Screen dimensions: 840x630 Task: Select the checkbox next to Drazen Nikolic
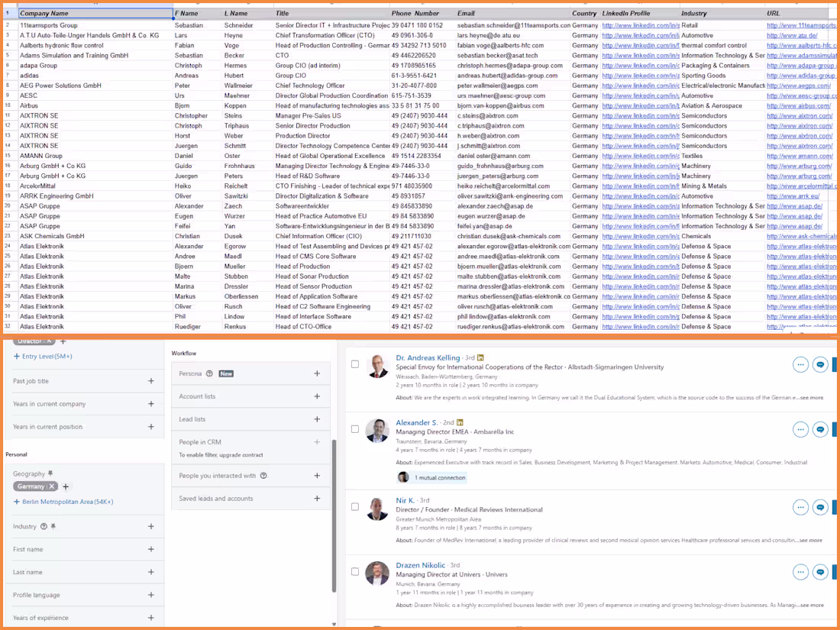[x=355, y=571]
